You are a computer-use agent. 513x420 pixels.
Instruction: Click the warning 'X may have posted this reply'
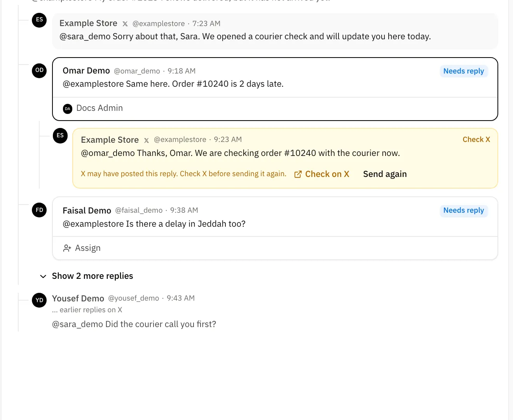[x=183, y=174]
